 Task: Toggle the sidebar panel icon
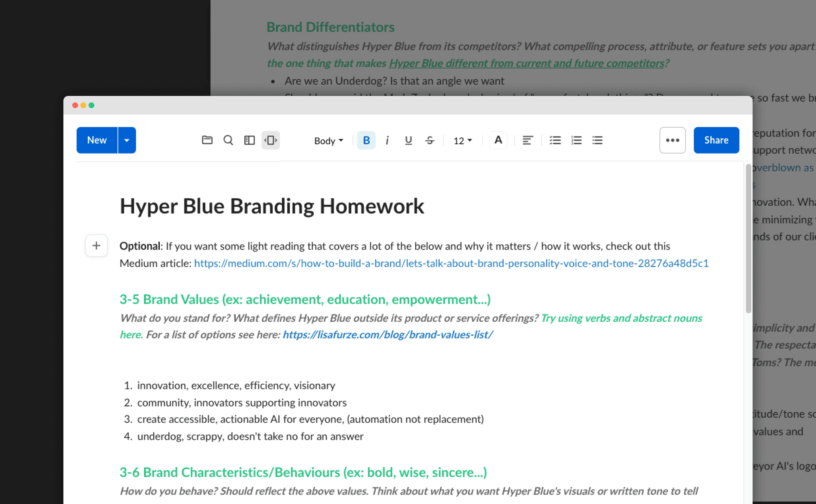pyautogui.click(x=250, y=140)
